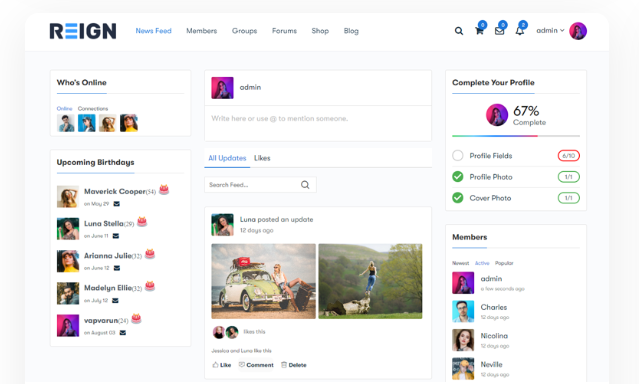Click the 1/1 badge beside Cover Photo

click(568, 198)
